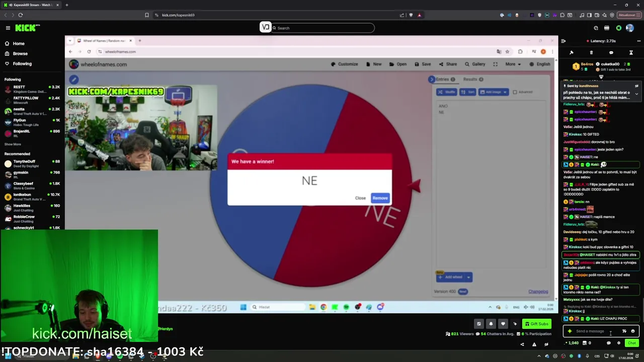Open a saved wheel
This screenshot has height=362, width=644.
point(398,64)
